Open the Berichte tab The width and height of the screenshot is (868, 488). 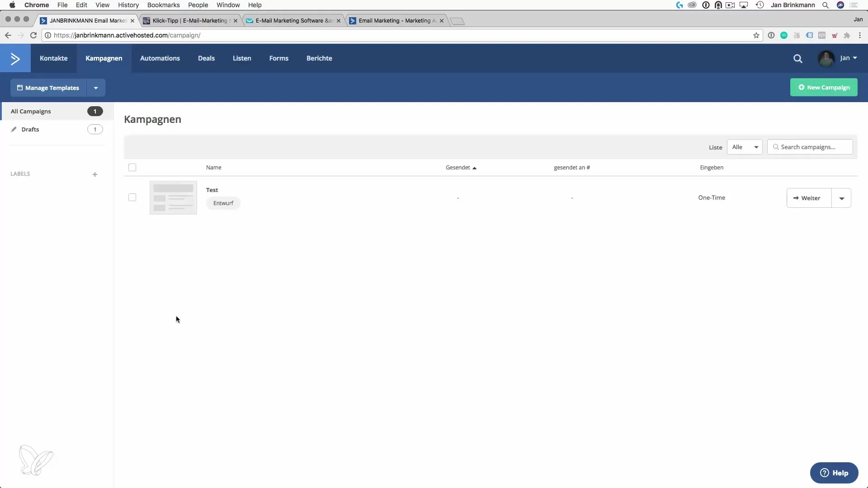tap(319, 58)
